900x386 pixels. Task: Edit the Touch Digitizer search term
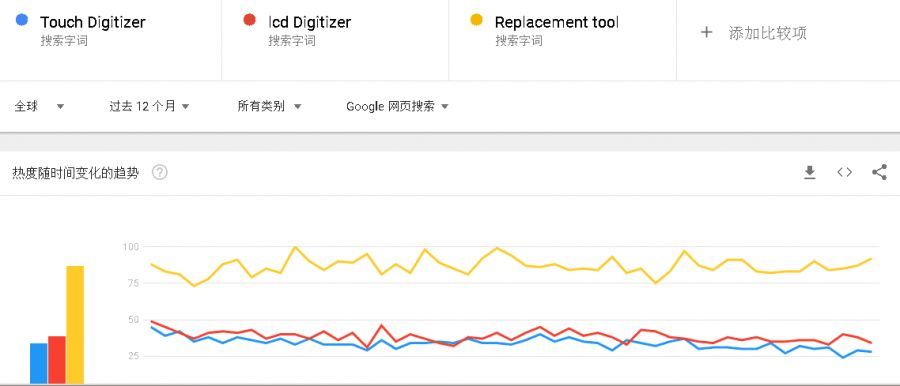[92, 22]
